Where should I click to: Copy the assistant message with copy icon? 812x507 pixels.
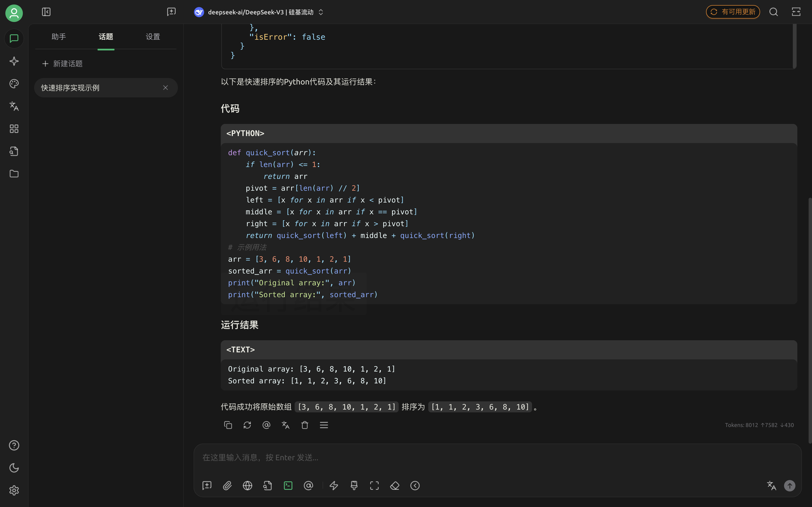[228, 425]
